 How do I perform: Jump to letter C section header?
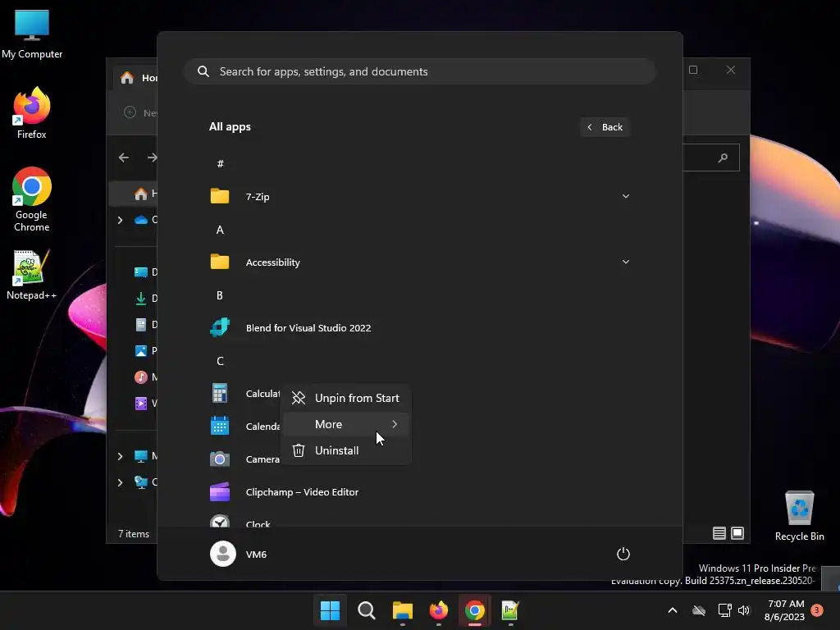pyautogui.click(x=220, y=361)
